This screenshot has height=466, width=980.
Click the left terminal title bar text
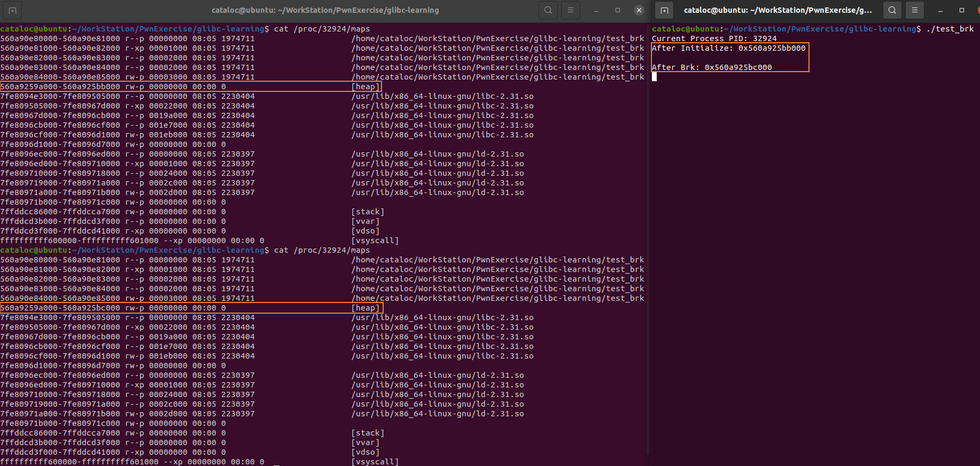[x=325, y=10]
